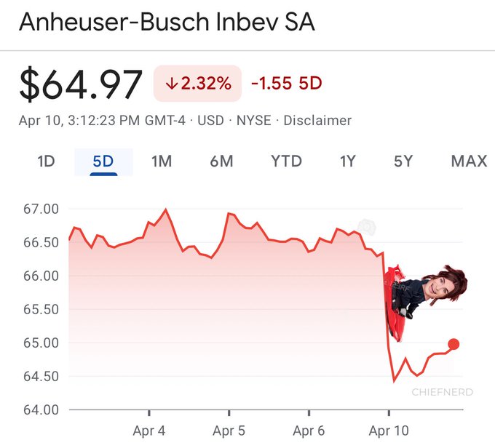495x448 pixels.
Task: Click the CHIEFNERD watermark
Action: click(442, 392)
